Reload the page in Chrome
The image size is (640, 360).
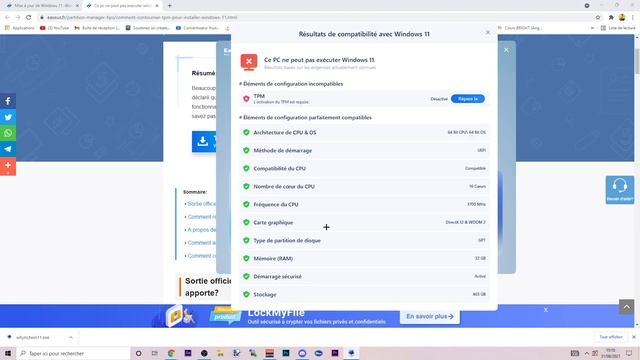point(29,17)
